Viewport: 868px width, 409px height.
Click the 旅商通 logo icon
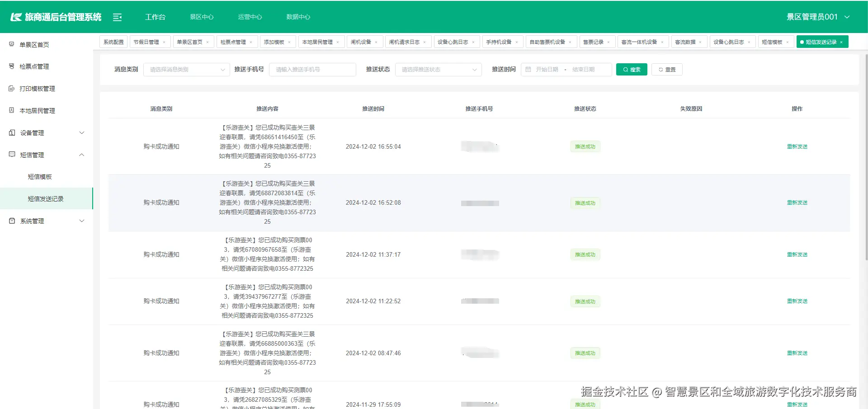[x=16, y=17]
